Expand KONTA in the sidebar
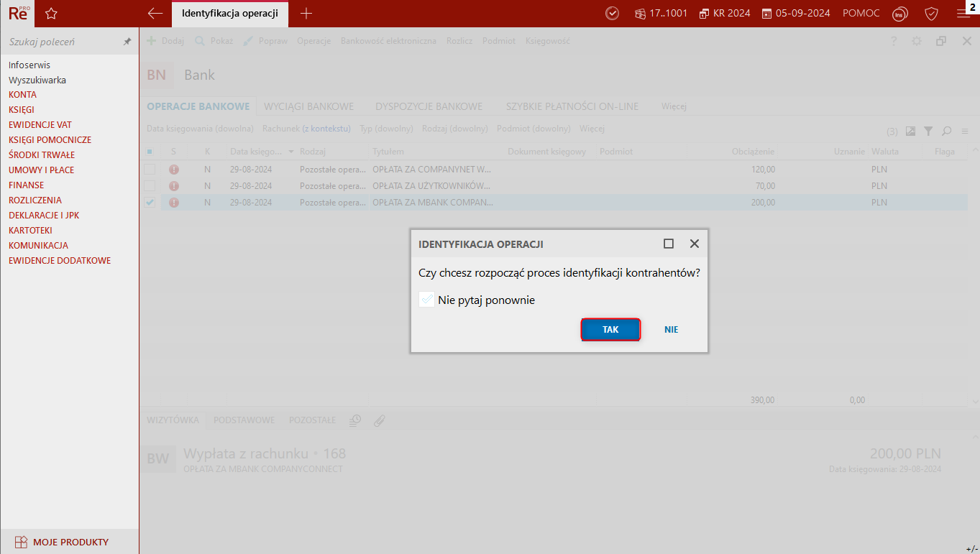Viewport: 980px width, 554px height. (22, 95)
